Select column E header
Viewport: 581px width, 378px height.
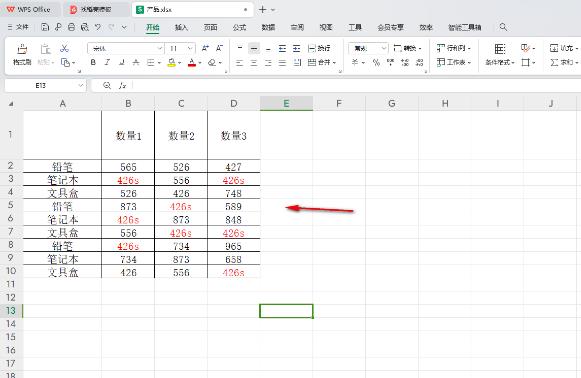click(x=286, y=103)
